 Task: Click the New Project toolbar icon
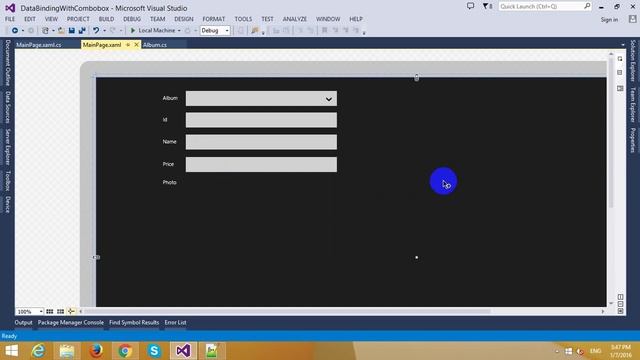click(45, 31)
